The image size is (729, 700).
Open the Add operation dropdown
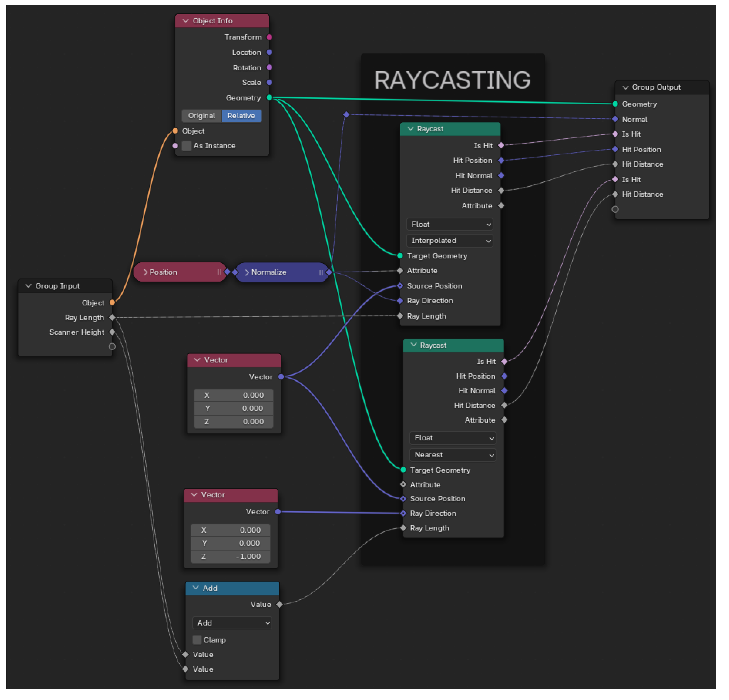(232, 623)
